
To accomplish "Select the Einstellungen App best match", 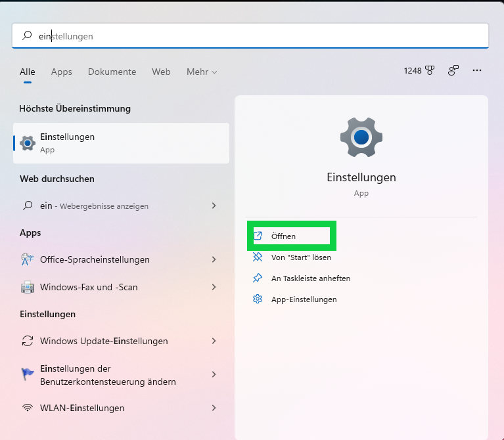I will click(121, 143).
